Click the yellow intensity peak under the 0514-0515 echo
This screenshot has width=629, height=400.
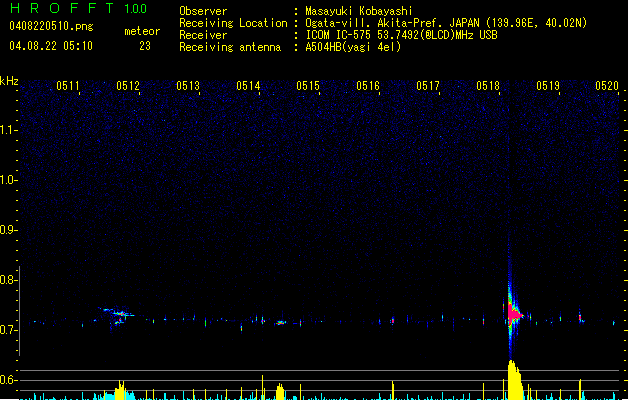tap(280, 392)
